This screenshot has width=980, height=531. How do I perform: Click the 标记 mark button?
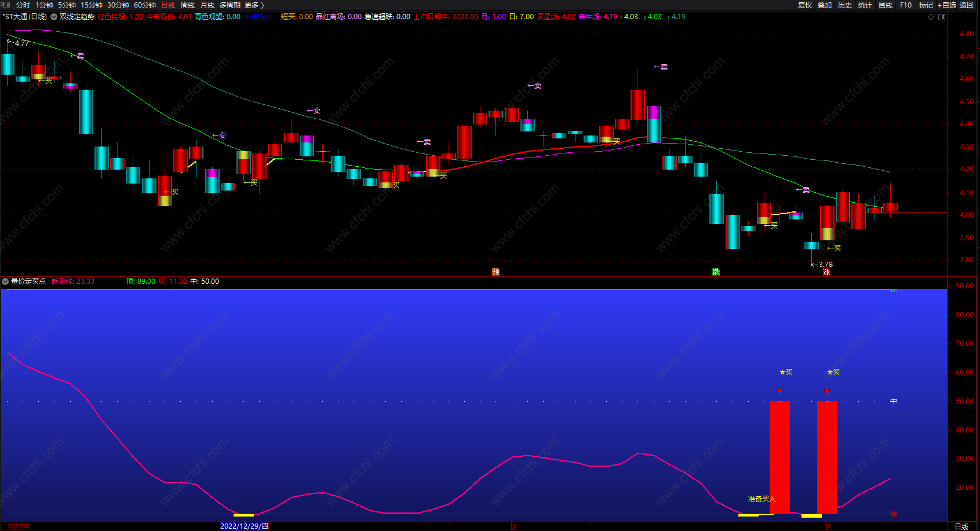pos(926,5)
